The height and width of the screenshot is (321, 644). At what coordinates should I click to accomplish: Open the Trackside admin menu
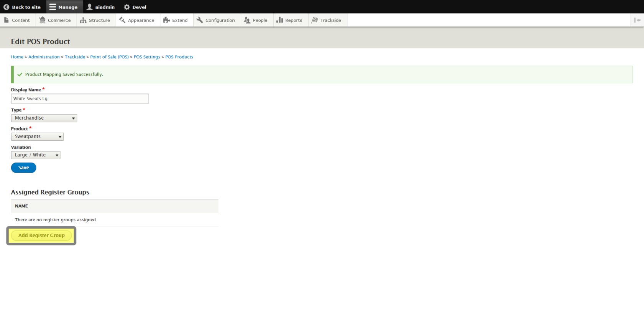pos(327,20)
